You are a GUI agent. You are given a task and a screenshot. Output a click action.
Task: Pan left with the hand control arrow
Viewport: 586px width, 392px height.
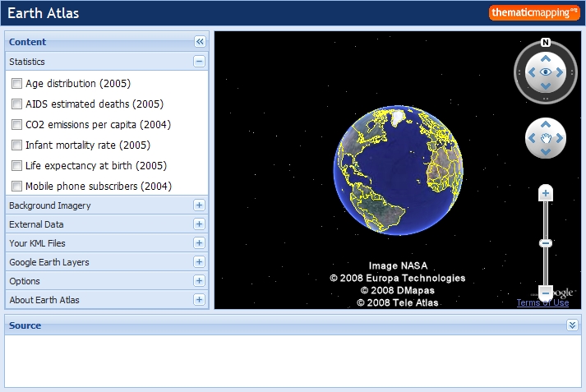[532, 138]
